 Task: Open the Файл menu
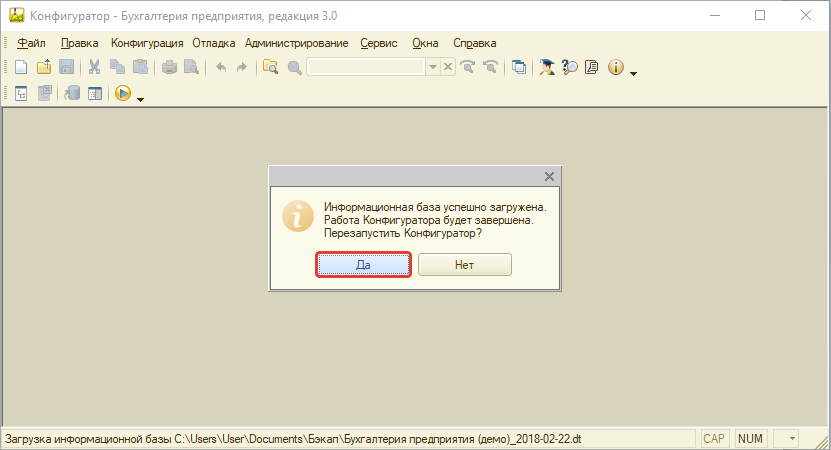31,43
